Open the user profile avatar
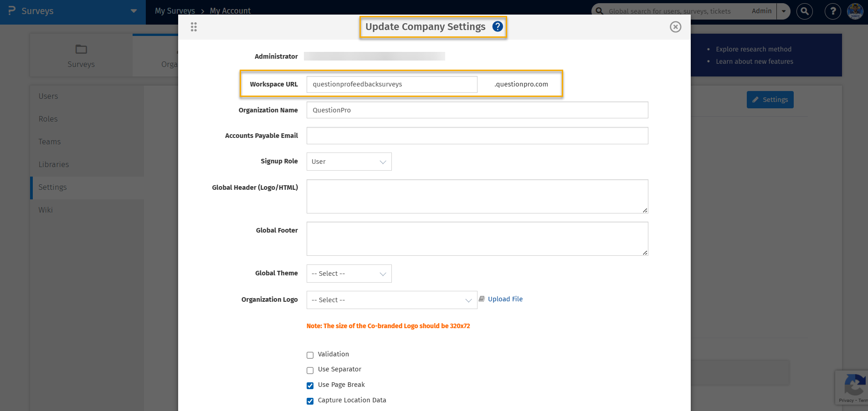This screenshot has width=868, height=411. (x=855, y=11)
